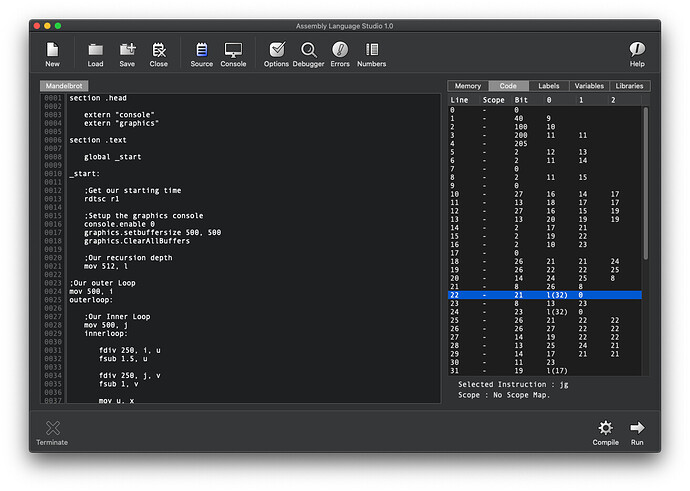Create a new file with New icon
Viewport: 690px width, 491px height.
(52, 54)
